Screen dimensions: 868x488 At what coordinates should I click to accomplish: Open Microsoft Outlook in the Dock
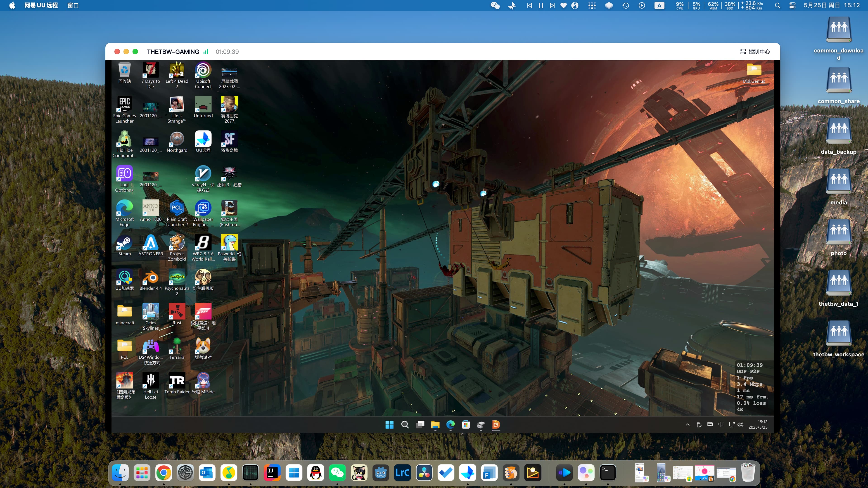pos(207,472)
